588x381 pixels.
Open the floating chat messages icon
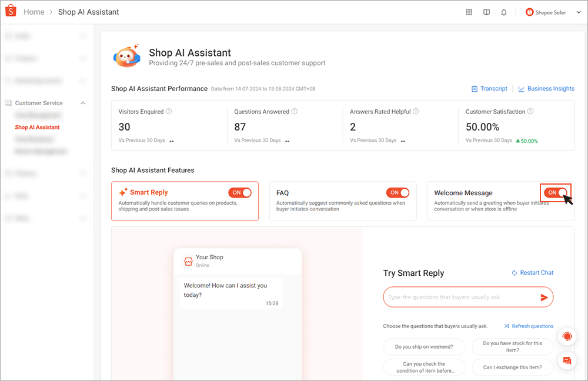click(566, 360)
